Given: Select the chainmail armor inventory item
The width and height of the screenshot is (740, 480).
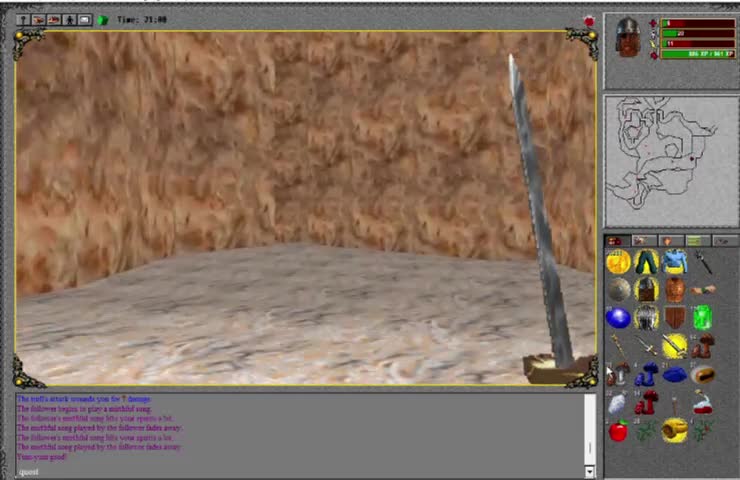Looking at the screenshot, I should 646,317.
